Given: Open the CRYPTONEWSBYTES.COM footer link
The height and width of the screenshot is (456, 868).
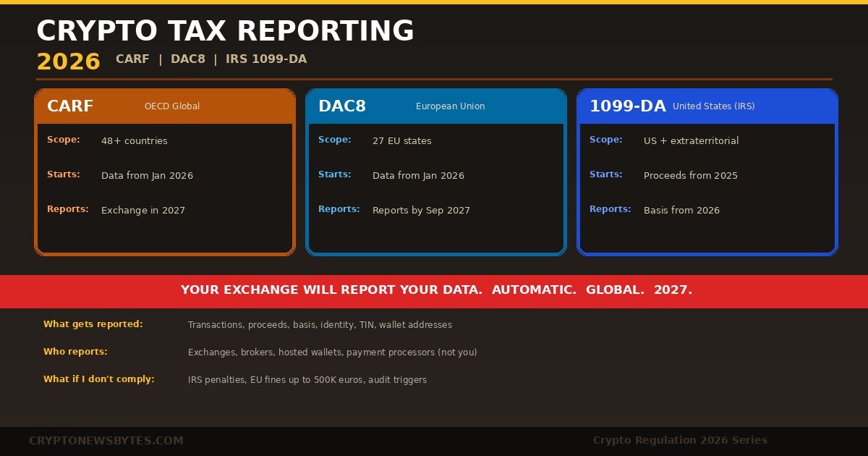Looking at the screenshot, I should click(106, 440).
